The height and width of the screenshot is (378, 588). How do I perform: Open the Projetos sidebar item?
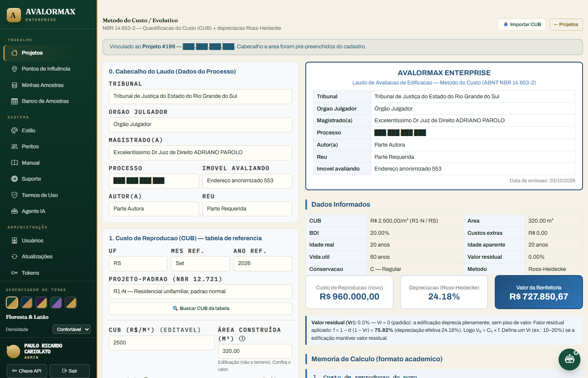coord(50,53)
